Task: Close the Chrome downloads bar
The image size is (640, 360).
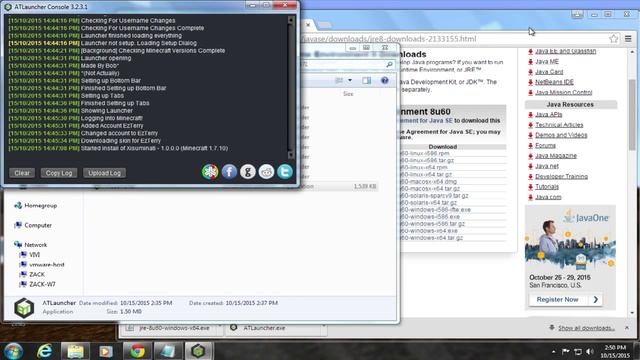Action: click(x=627, y=328)
